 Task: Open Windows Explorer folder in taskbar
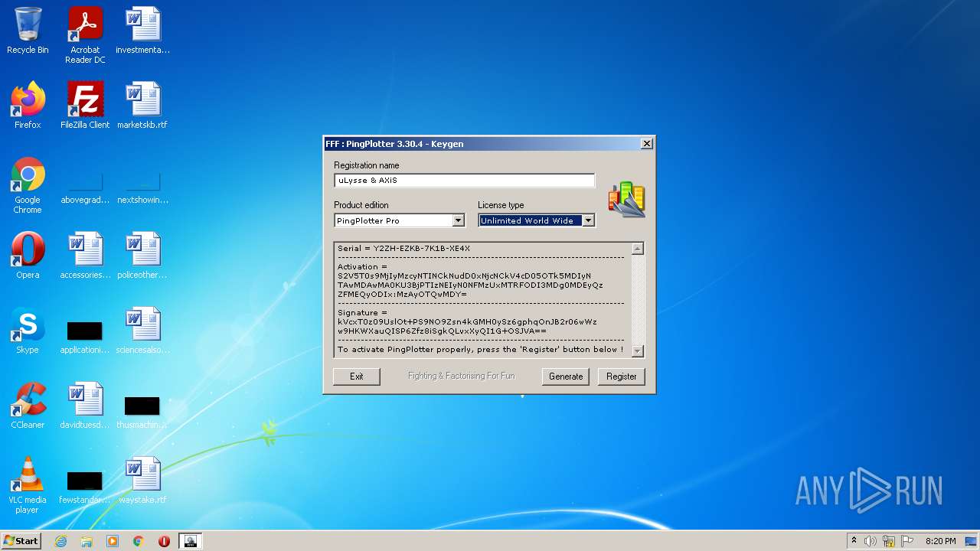[87, 541]
